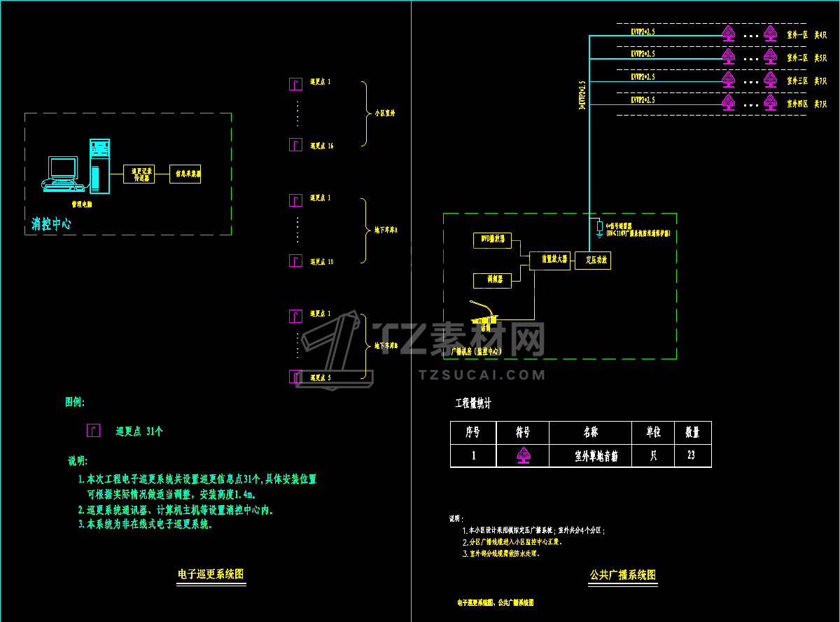Click the speaker at cable end in 室外三区 row
This screenshot has height=622, width=840.
[728, 79]
